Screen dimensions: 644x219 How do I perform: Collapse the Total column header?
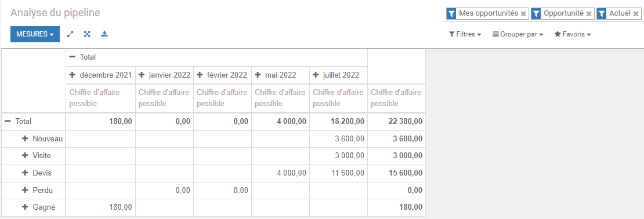pyautogui.click(x=82, y=57)
